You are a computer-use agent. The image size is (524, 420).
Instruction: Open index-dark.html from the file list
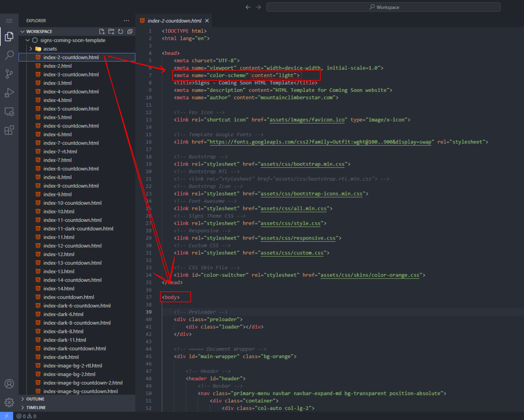click(x=61, y=357)
